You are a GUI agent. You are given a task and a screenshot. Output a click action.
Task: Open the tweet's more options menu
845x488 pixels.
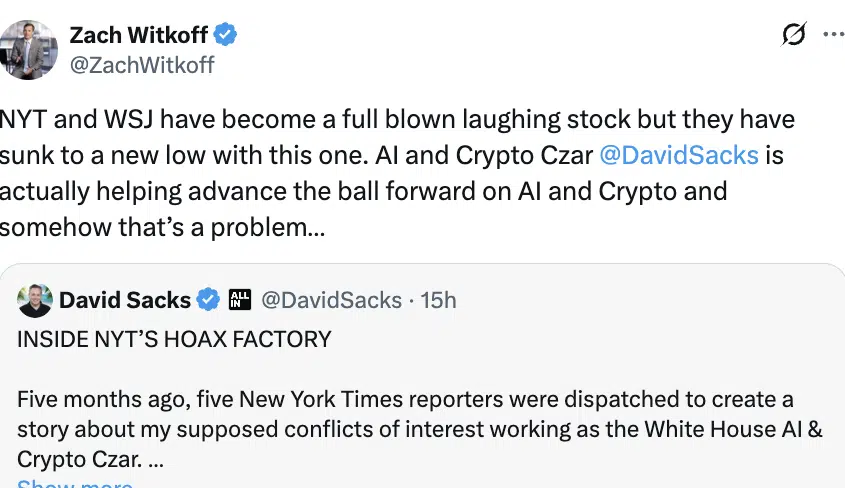[x=832, y=34]
